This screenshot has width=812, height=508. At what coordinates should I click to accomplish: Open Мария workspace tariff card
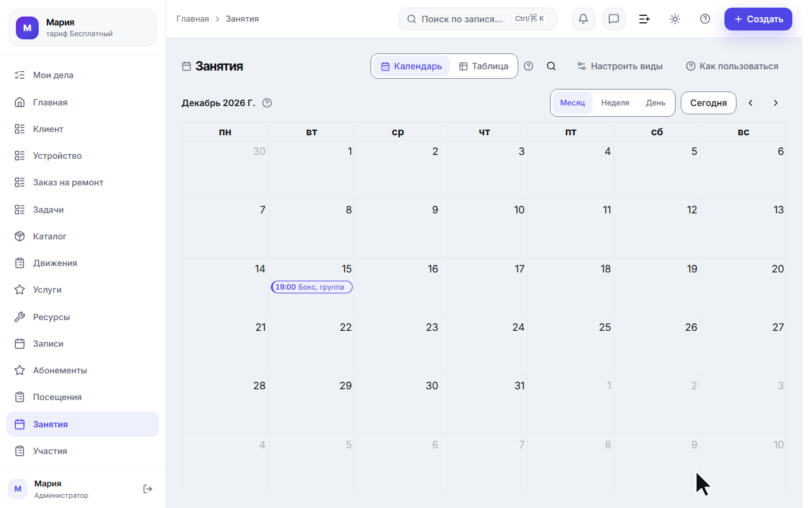82,28
